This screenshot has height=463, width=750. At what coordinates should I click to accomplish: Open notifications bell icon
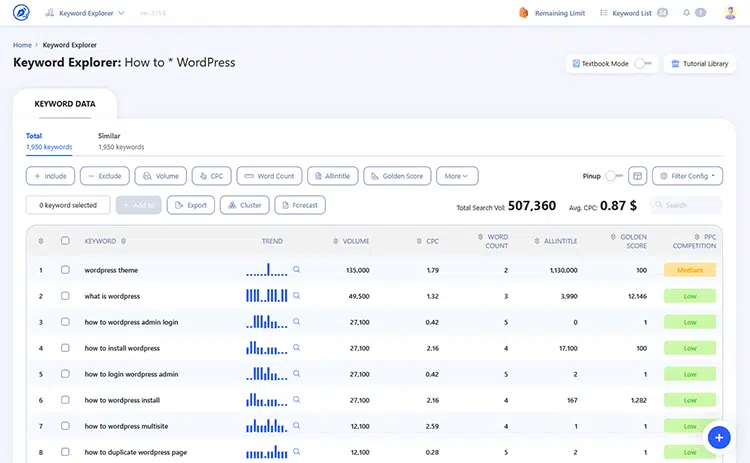click(686, 12)
